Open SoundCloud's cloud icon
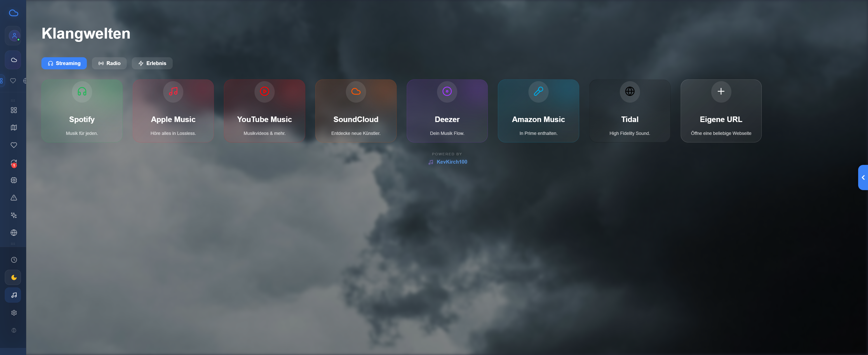The width and height of the screenshot is (868, 355). (x=356, y=92)
